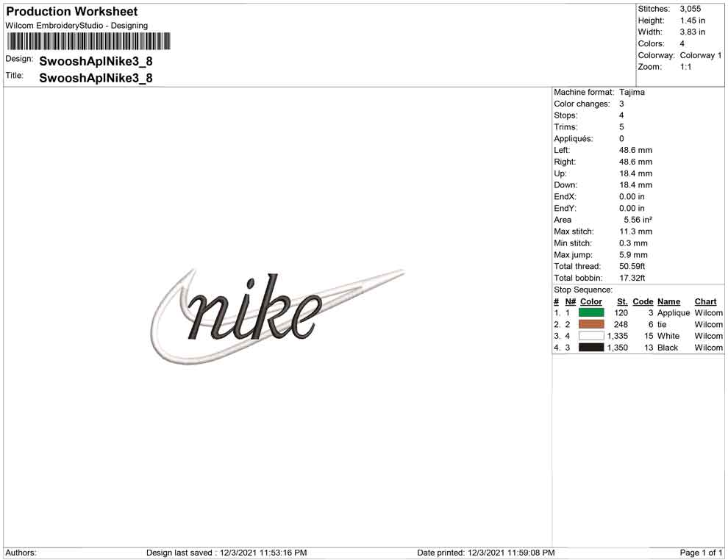Click the Color changes value 3

(x=621, y=104)
